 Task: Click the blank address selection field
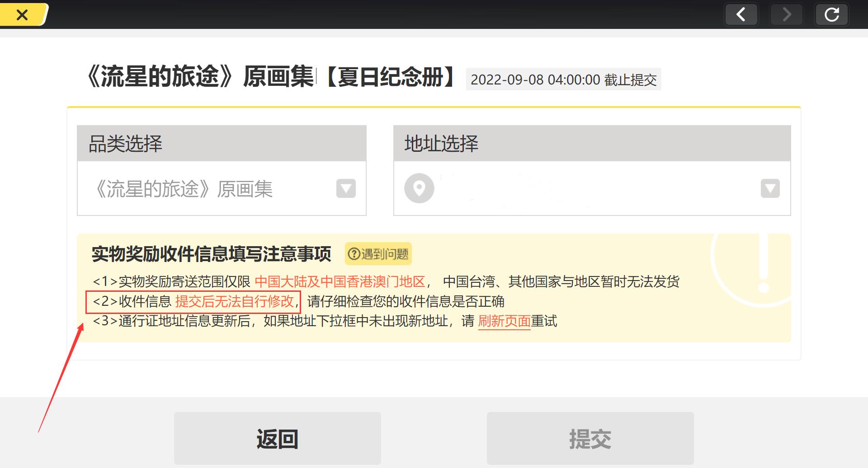[x=588, y=188]
